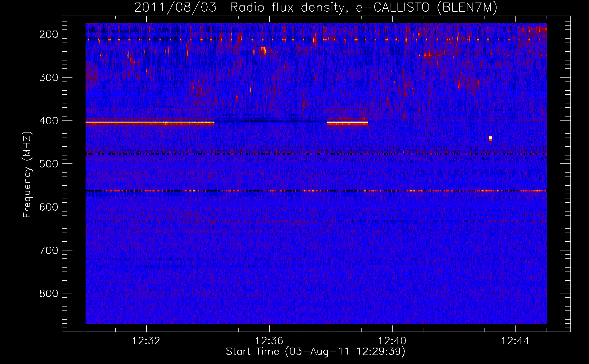Click the continuous interference line near 560 MHz
Image resolution: width=589 pixels, height=364 pixels.
(316, 190)
